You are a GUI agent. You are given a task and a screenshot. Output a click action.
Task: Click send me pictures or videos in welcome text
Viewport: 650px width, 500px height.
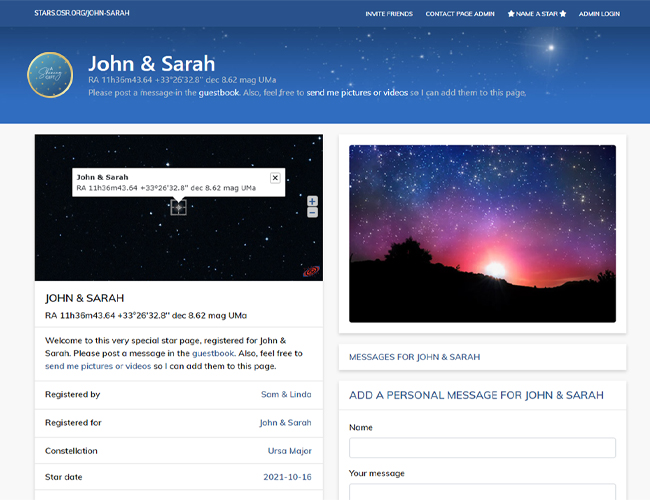click(x=96, y=366)
